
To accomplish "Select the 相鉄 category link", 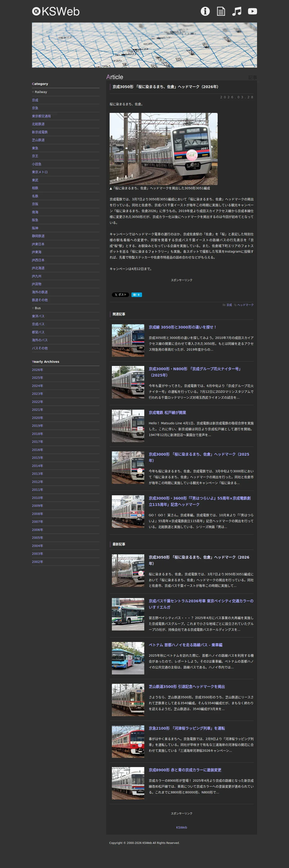I will click(35, 188).
